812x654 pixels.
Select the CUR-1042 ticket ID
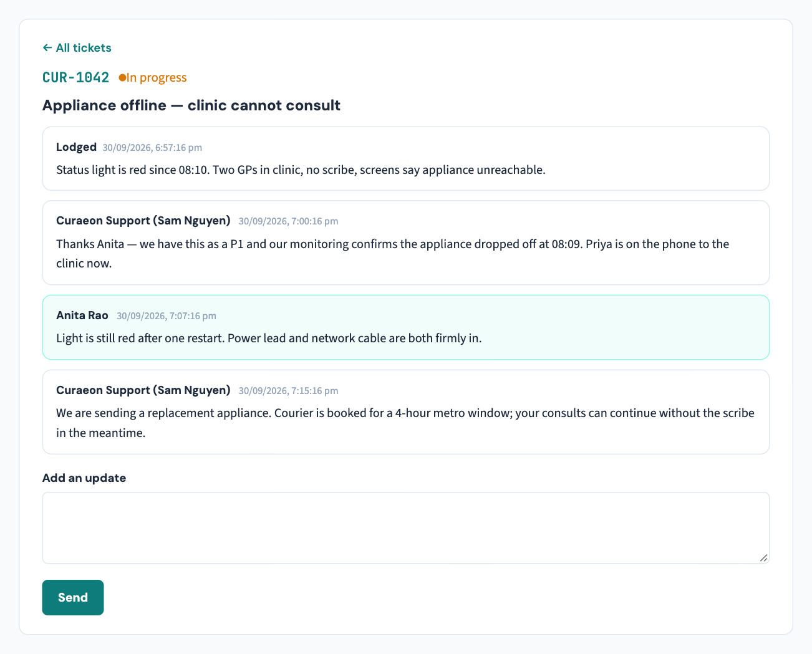coord(76,77)
